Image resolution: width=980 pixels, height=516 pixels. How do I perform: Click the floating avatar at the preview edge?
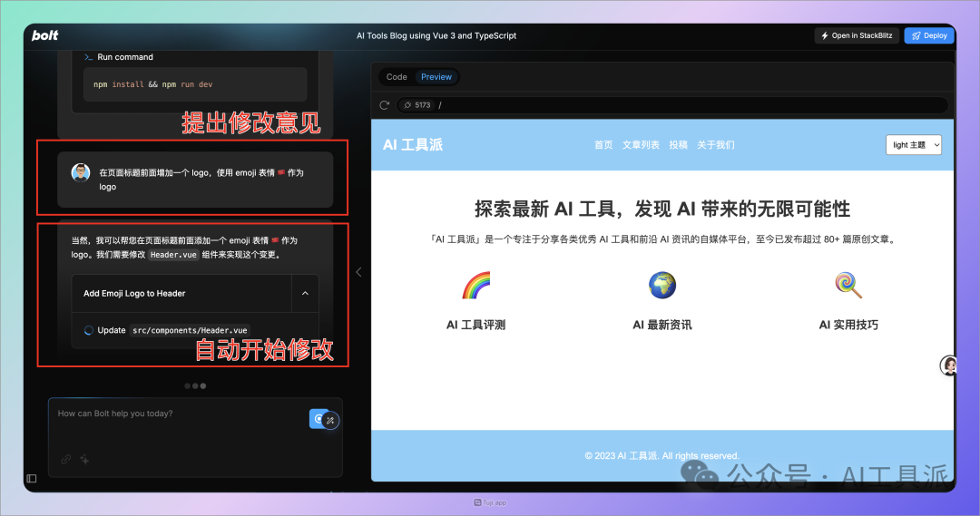[x=949, y=365]
